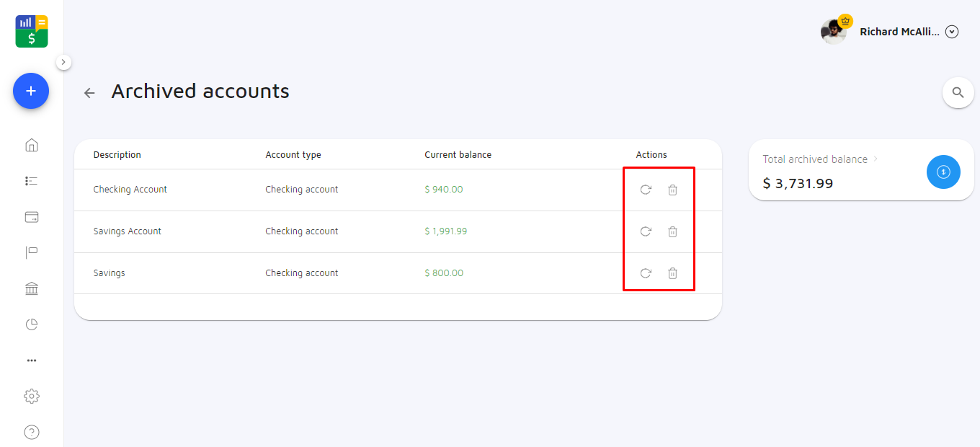Open the goals flag sidebar icon

coord(32,252)
